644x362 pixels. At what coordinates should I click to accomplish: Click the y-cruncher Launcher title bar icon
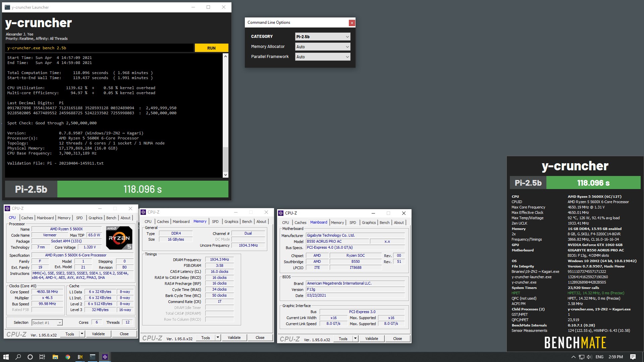pyautogui.click(x=7, y=7)
